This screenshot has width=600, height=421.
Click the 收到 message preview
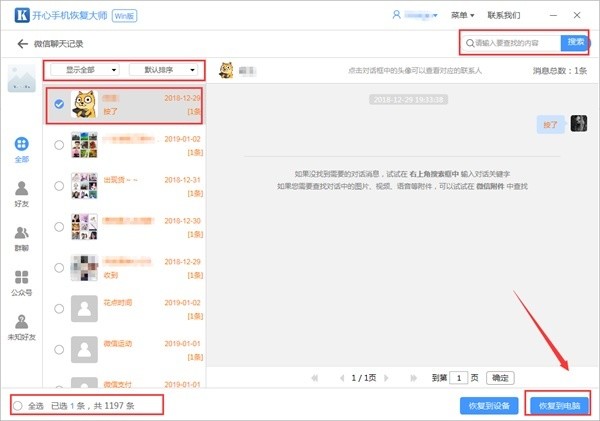(111, 275)
